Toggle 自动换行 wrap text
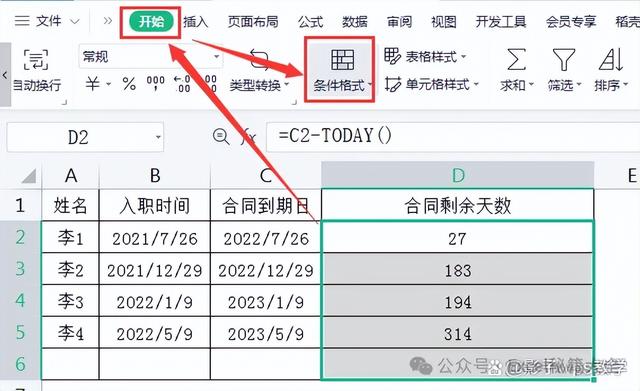Screen dimensions: 640x391 [36, 70]
